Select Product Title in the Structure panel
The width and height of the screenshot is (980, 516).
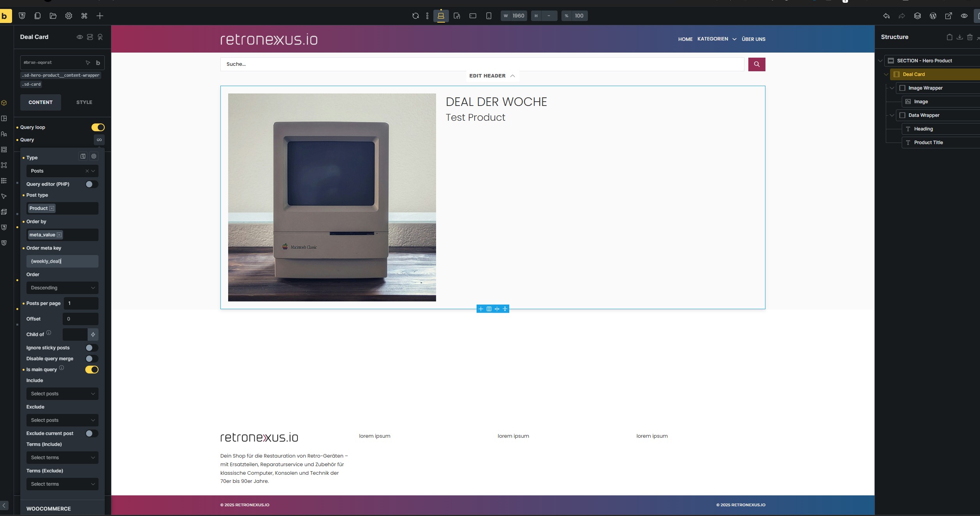928,143
